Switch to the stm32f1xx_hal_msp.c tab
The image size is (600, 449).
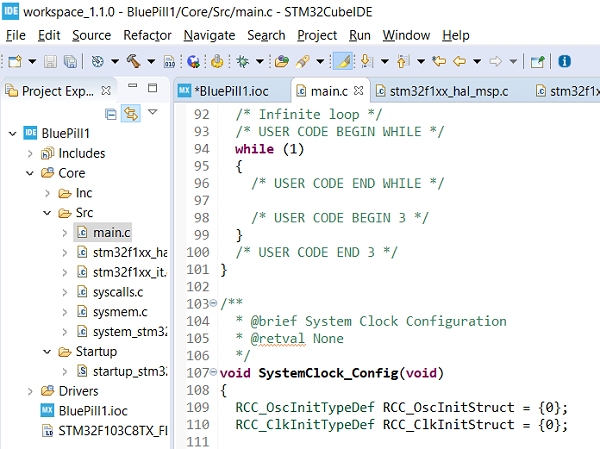coord(447,91)
